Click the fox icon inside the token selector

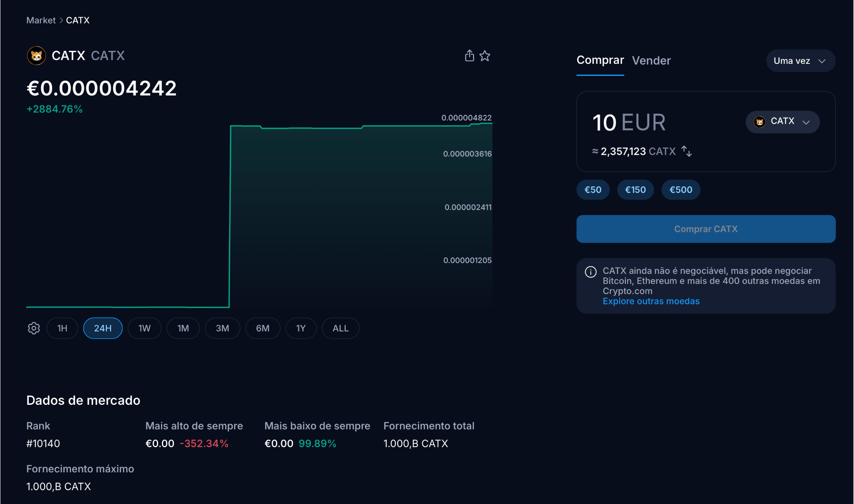coord(761,122)
